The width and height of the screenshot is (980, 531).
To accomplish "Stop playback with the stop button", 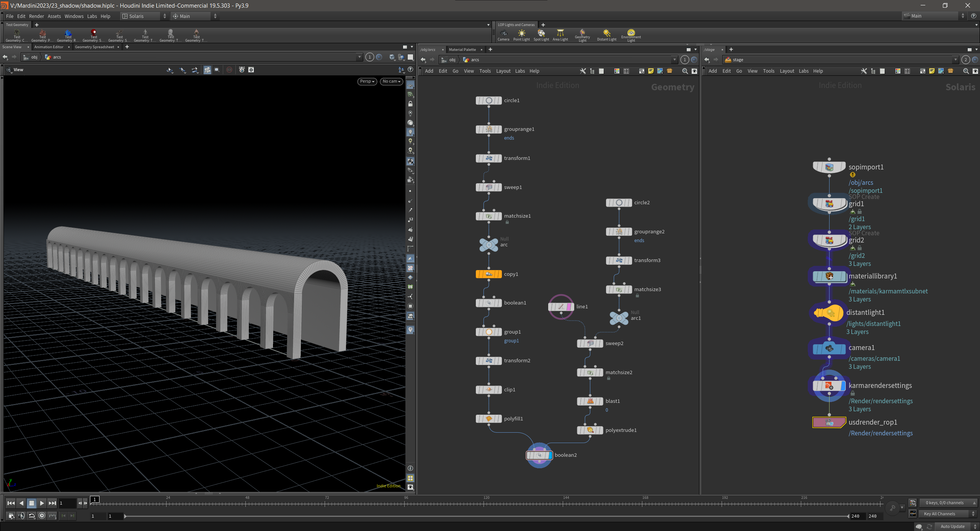I will coord(32,503).
